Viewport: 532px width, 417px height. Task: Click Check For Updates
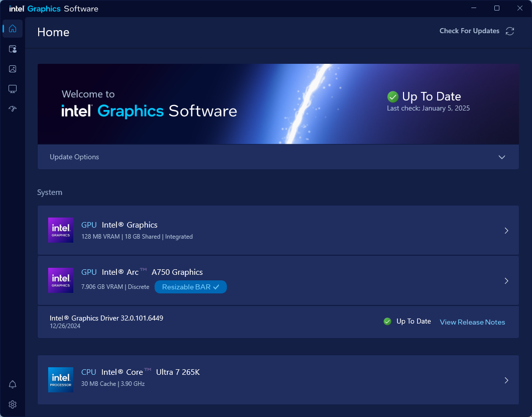469,31
